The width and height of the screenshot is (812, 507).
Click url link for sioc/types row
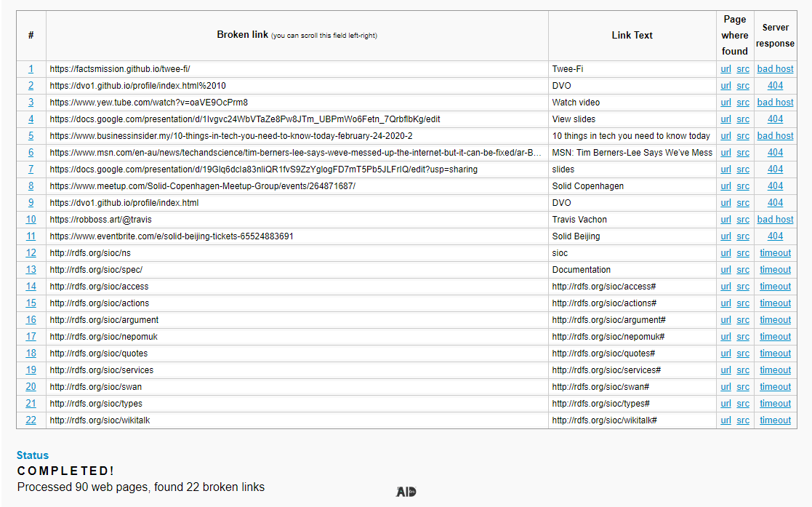coord(726,403)
